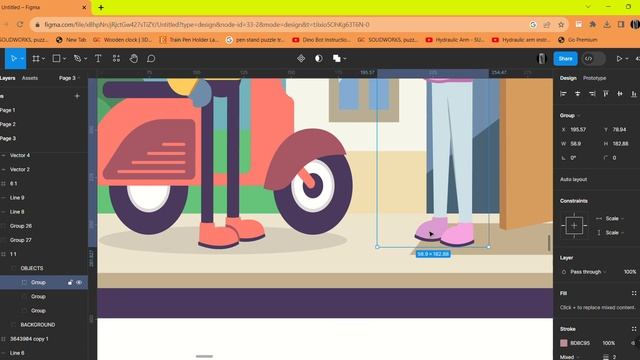
Task: Select the Frame tool
Action: [36, 59]
